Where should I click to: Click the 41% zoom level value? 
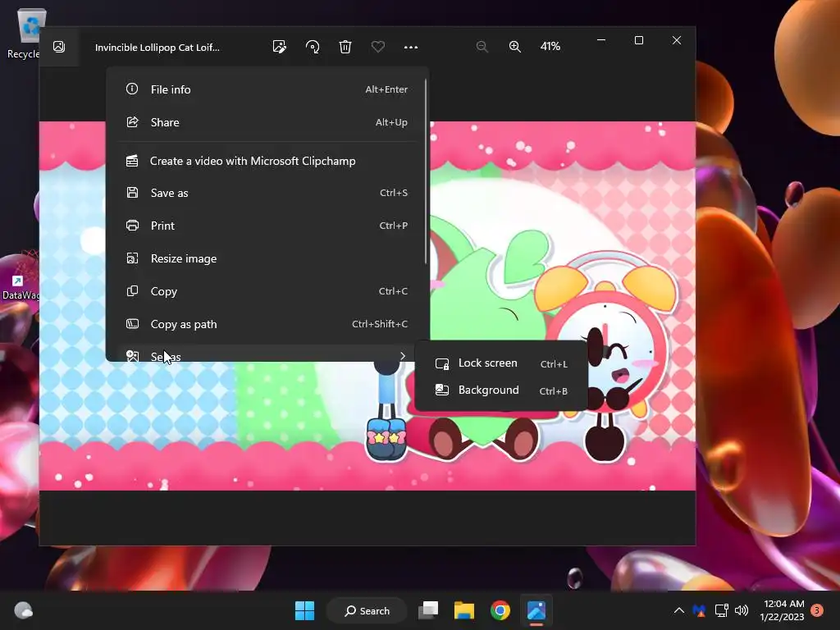point(550,47)
